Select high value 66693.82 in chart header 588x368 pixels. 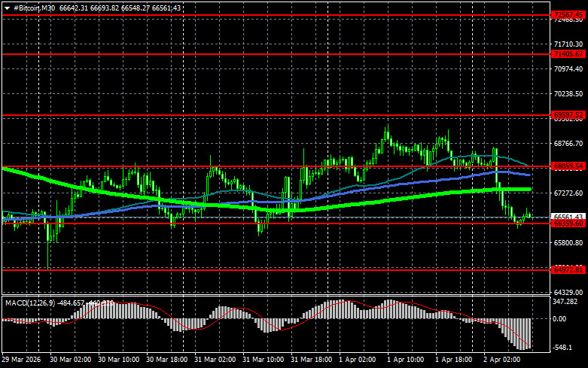pyautogui.click(x=105, y=8)
